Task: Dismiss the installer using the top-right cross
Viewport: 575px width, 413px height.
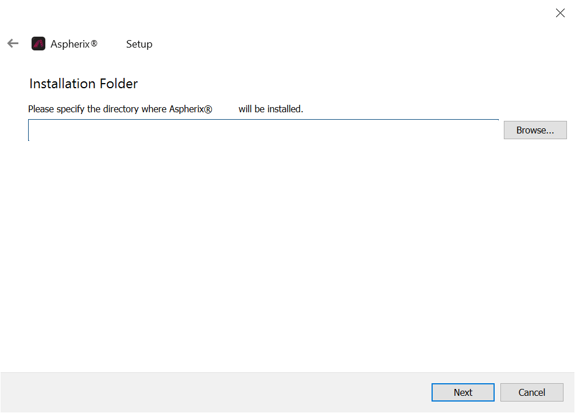Action: click(x=560, y=13)
